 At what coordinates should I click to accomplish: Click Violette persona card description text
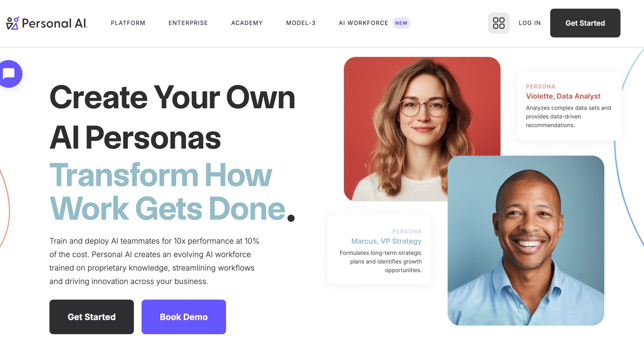pyautogui.click(x=568, y=117)
